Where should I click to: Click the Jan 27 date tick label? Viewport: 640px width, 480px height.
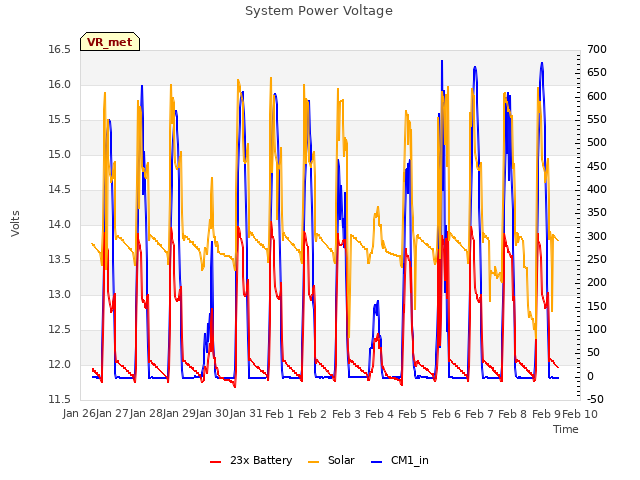click(x=113, y=414)
